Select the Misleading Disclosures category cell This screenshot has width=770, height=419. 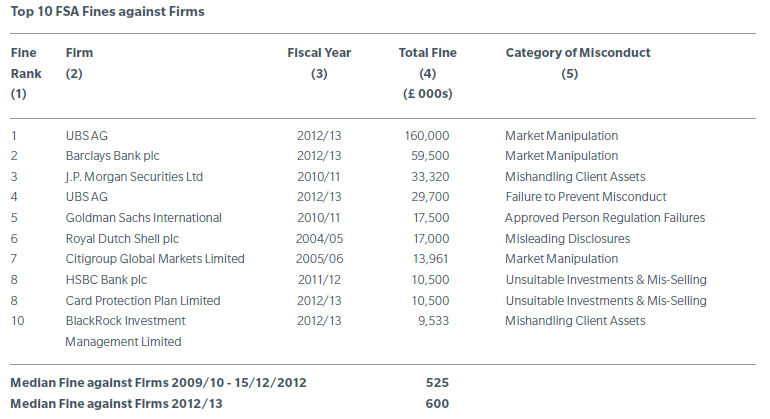point(567,239)
